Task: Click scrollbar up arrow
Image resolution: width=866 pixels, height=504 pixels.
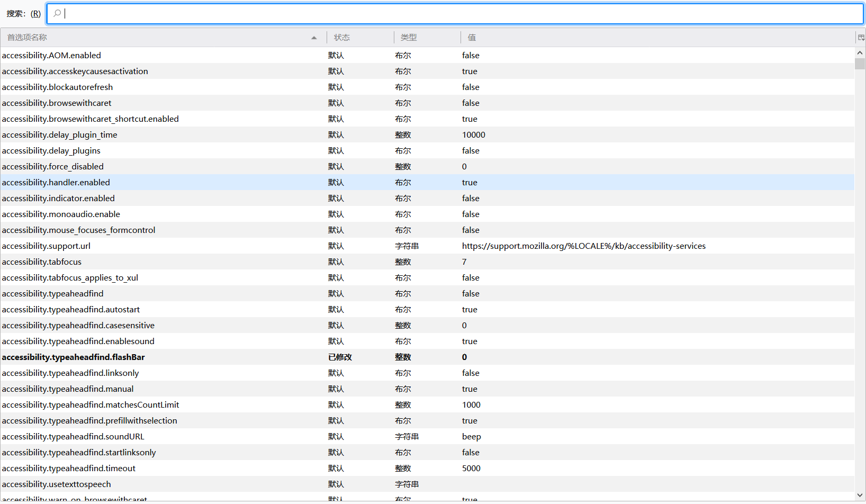Action: point(860,52)
